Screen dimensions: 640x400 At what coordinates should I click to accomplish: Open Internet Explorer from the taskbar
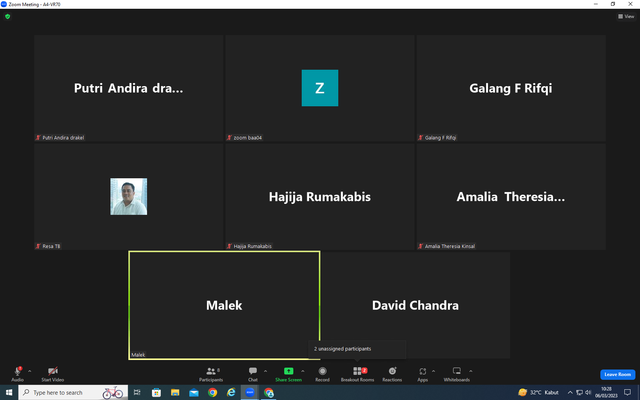click(231, 392)
